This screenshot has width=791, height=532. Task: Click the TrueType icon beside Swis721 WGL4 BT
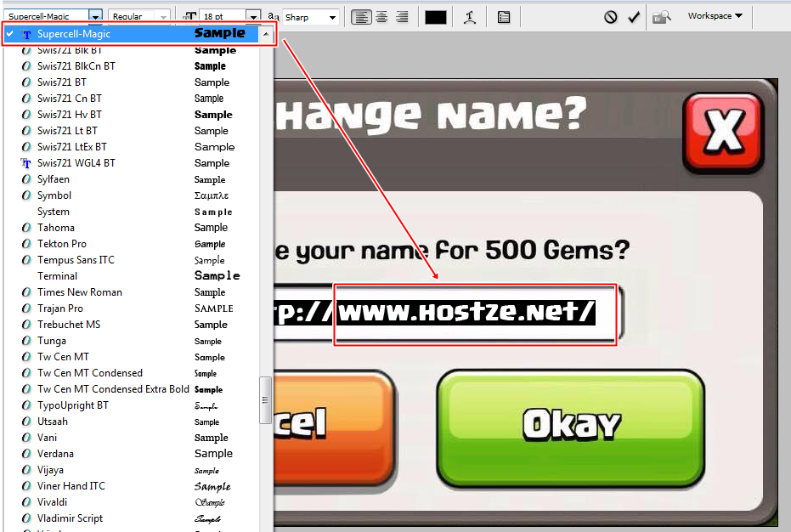pyautogui.click(x=24, y=162)
